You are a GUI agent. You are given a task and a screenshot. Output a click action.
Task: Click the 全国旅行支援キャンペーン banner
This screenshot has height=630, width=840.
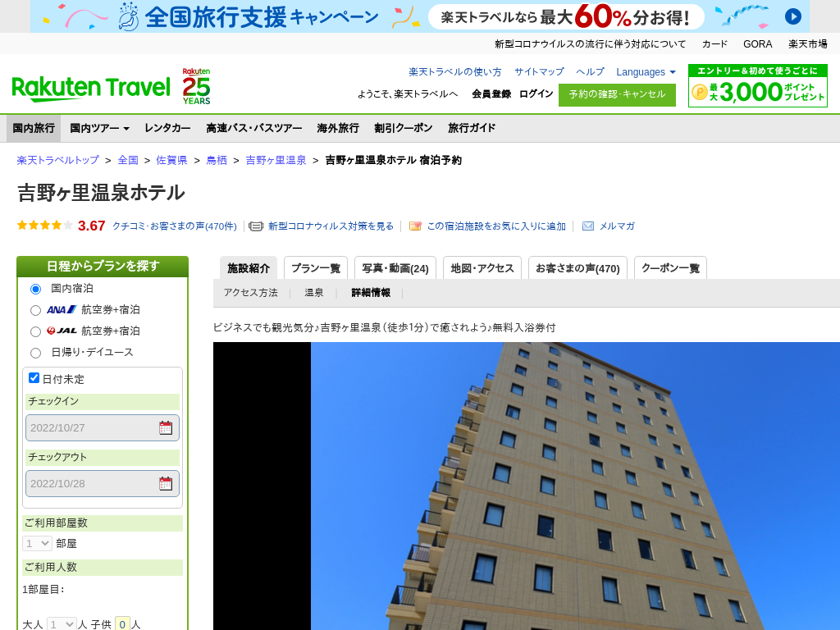[x=420, y=16]
